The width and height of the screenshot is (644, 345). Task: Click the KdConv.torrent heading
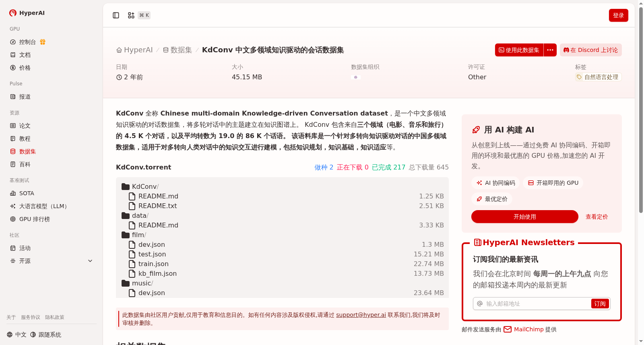(x=143, y=167)
